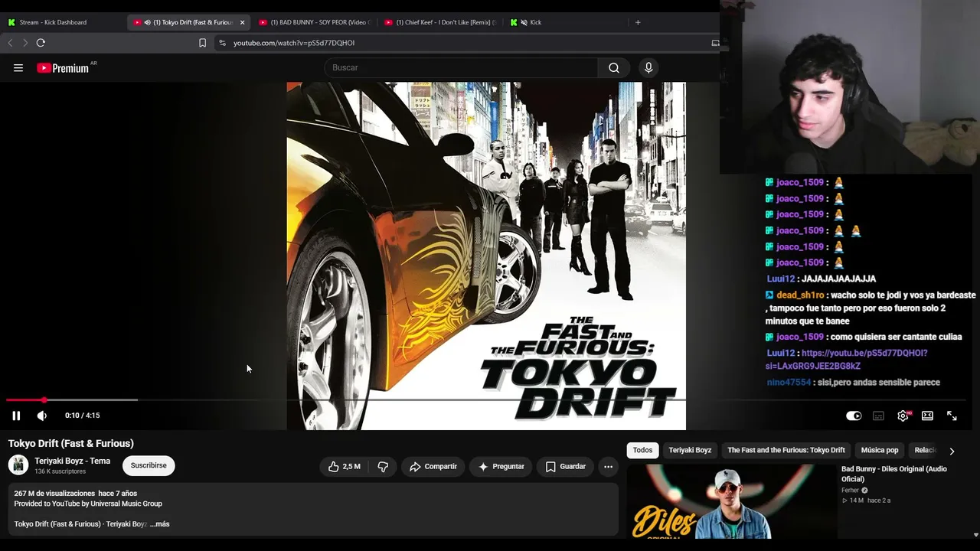Click the nino47554 username in chat
The width and height of the screenshot is (980, 551).
point(789,383)
